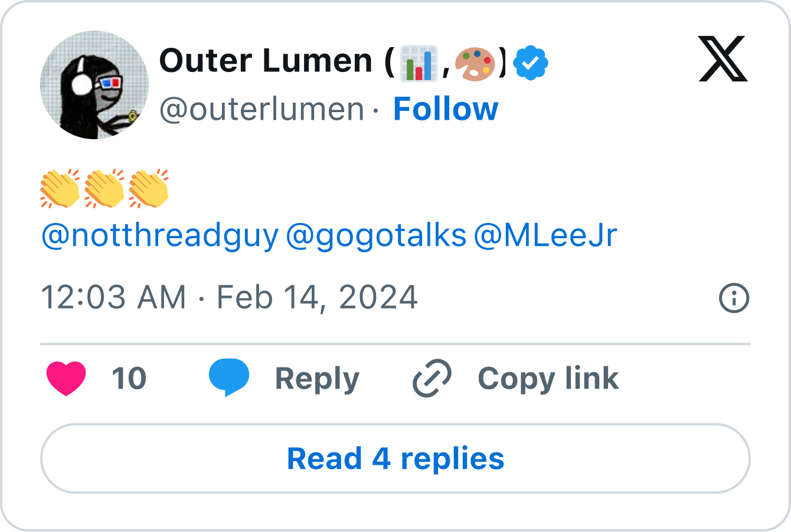The image size is (791, 532).
Task: Click the bar chart emoji in name
Action: click(419, 63)
